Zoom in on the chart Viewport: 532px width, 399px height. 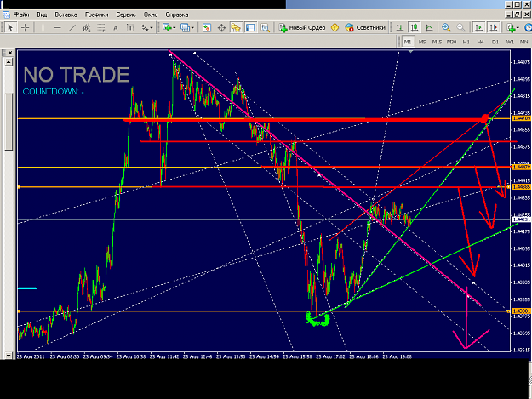(x=446, y=28)
